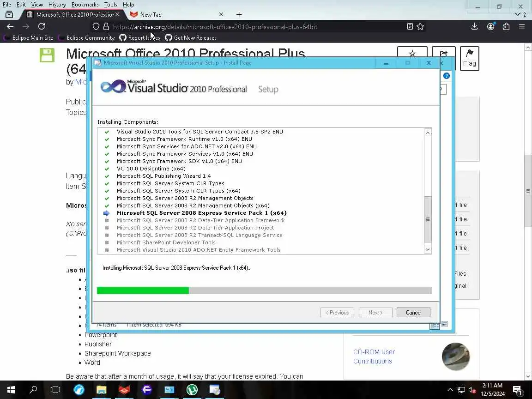Click the CD-ROM collection thumbnail
Viewport: 532px width, 399px height.
[x=456, y=357]
